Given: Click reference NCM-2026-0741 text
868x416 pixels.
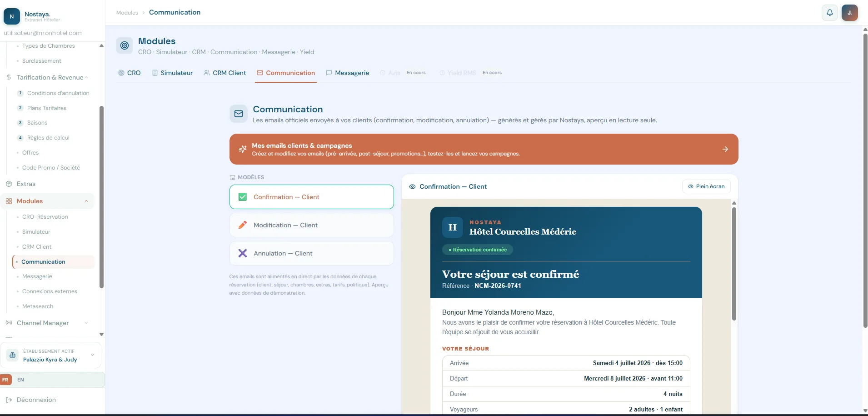Looking at the screenshot, I should 498,286.
